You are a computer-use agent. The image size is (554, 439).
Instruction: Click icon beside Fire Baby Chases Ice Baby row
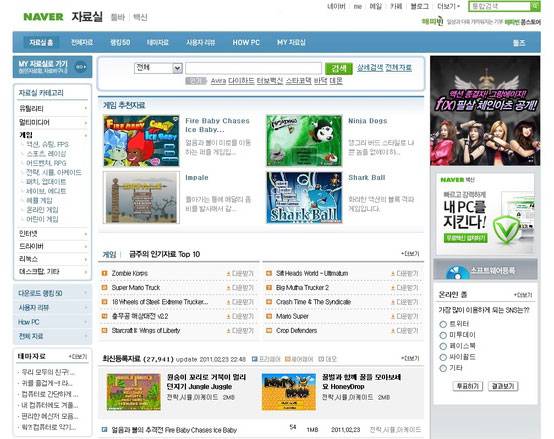pos(104,429)
